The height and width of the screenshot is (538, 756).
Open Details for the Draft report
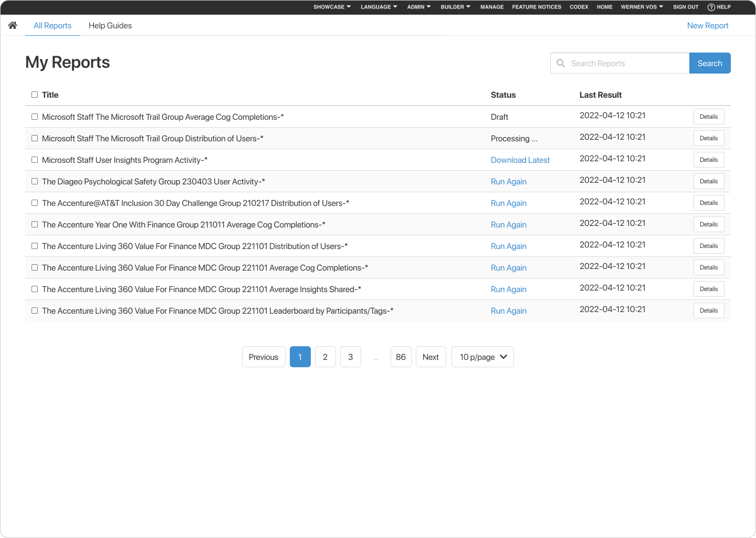pyautogui.click(x=708, y=117)
